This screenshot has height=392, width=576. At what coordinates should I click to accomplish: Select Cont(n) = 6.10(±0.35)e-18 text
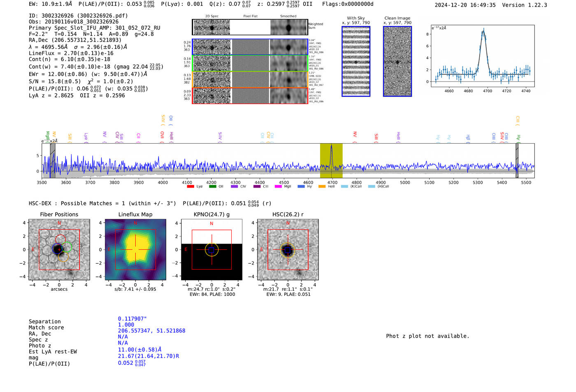(70, 59)
